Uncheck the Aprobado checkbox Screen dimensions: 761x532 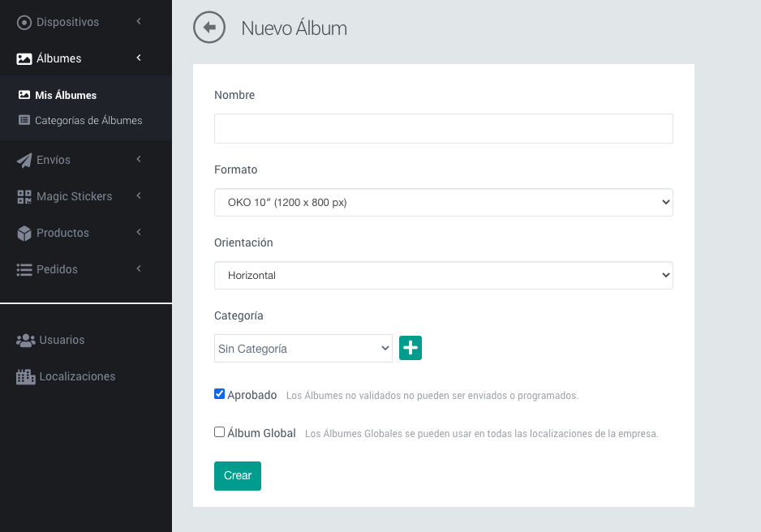[x=219, y=394]
